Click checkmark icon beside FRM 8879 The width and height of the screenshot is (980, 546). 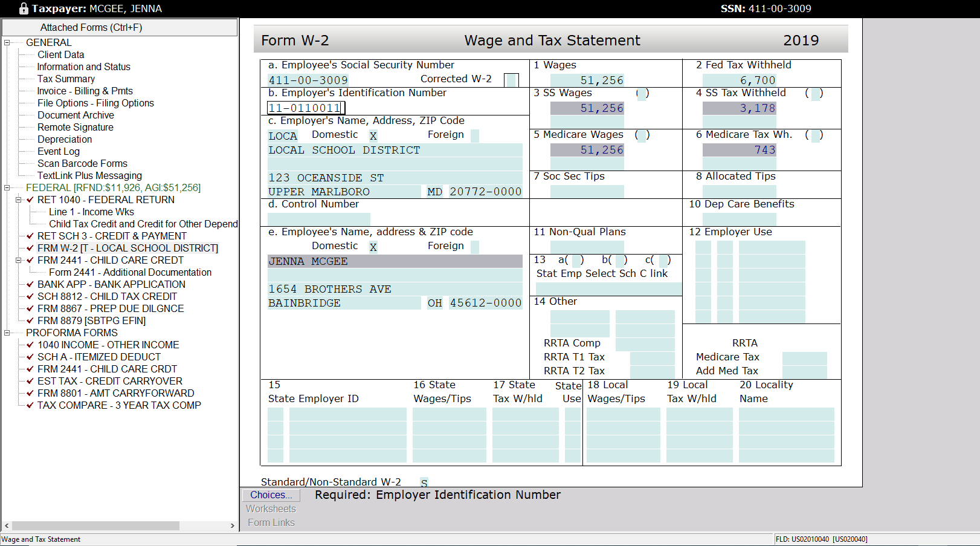tap(30, 320)
